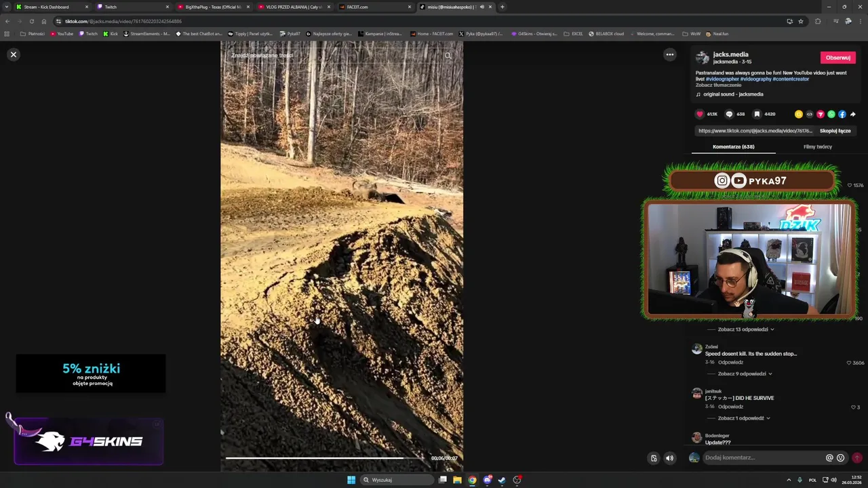868x488 pixels.
Task: Save the video with the bookmark icon
Action: (x=757, y=114)
